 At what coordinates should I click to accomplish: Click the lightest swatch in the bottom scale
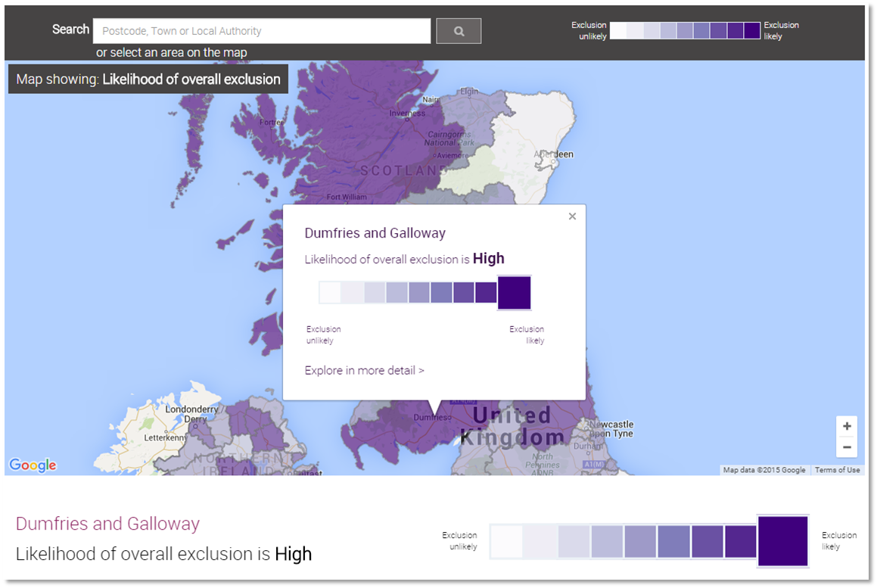coord(507,541)
